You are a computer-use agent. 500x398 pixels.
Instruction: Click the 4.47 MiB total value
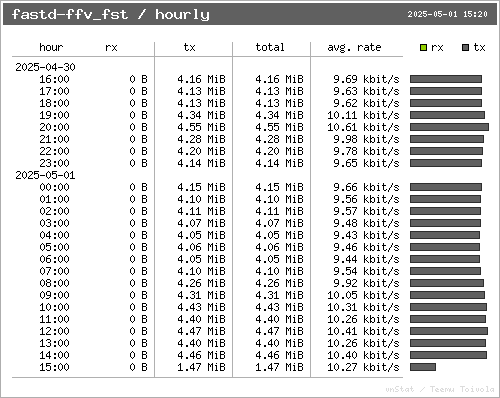[279, 331]
